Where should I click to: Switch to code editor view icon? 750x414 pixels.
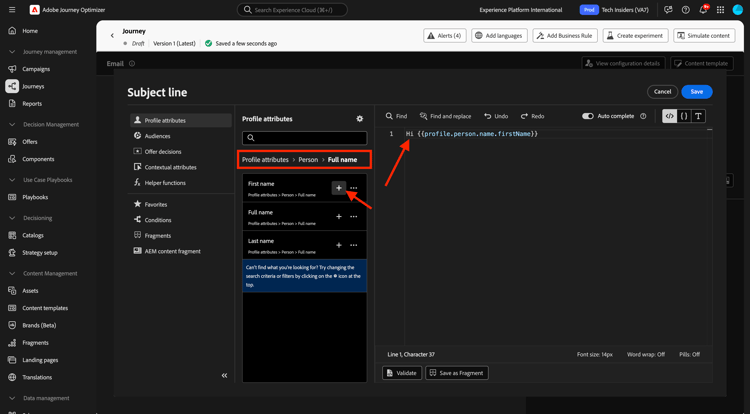(670, 116)
